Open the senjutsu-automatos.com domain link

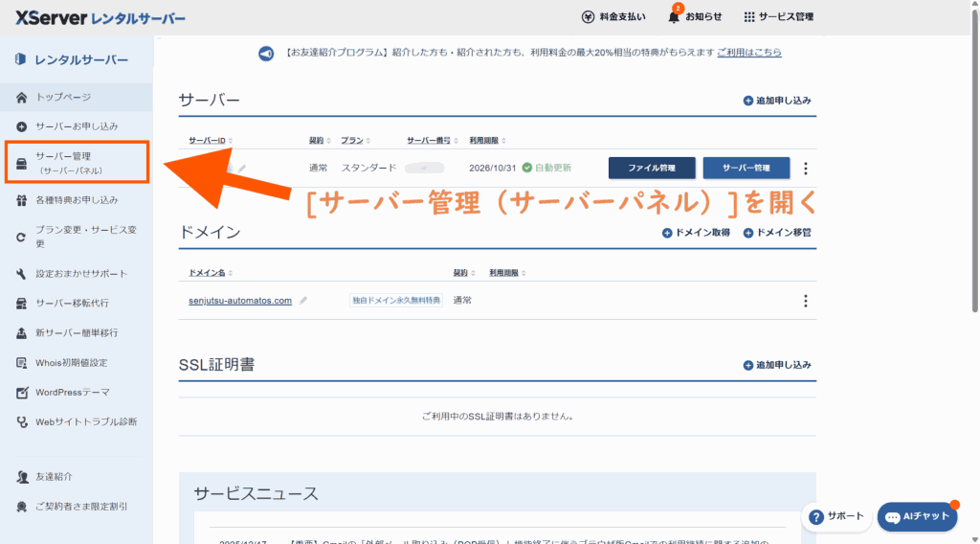point(240,301)
